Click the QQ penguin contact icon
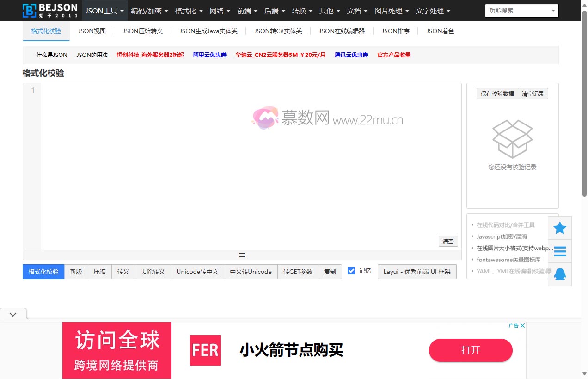The image size is (588, 379). 559,274
